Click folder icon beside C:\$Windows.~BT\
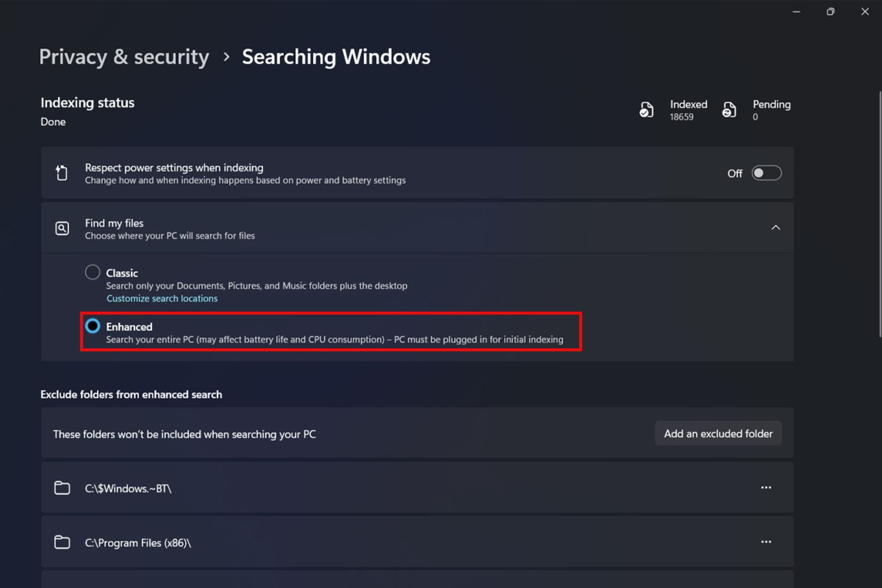The width and height of the screenshot is (882, 588). (x=62, y=488)
